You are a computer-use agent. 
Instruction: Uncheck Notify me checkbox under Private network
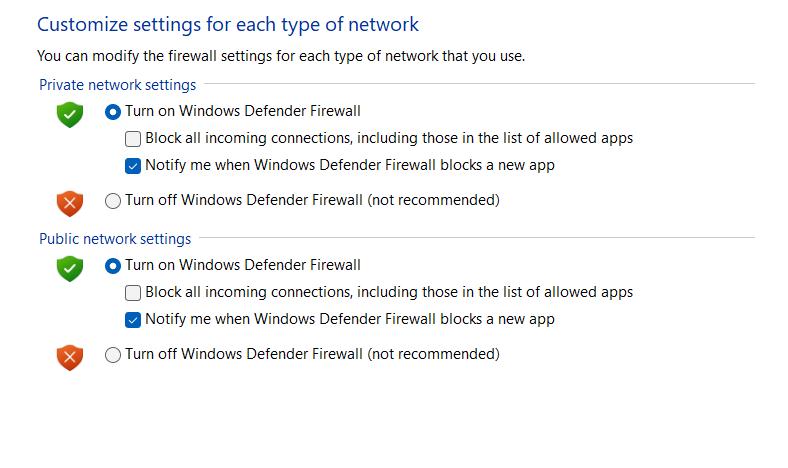pyautogui.click(x=133, y=166)
